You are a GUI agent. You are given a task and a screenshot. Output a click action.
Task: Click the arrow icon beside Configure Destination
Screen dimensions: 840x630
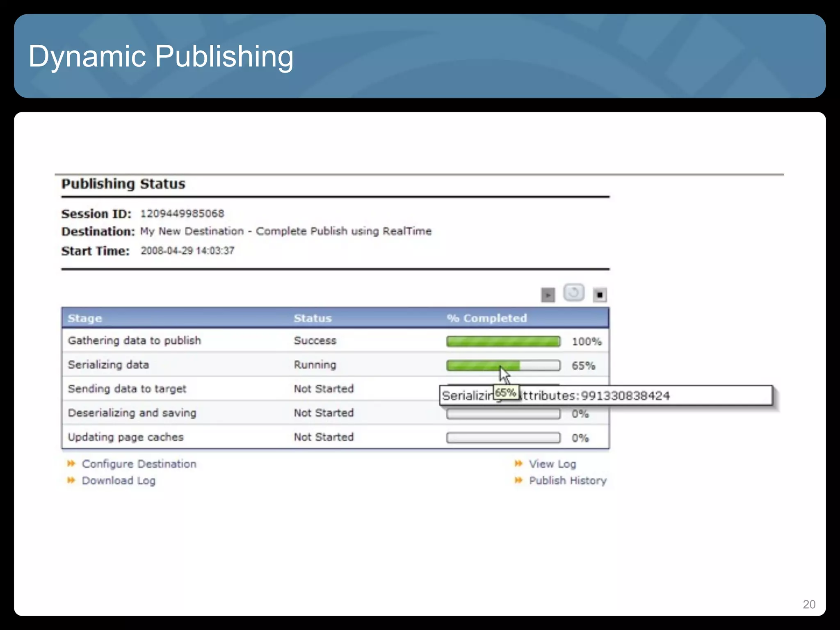71,463
